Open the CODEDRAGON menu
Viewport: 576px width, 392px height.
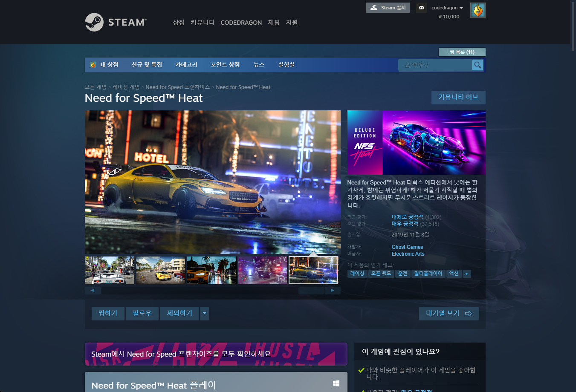point(241,23)
